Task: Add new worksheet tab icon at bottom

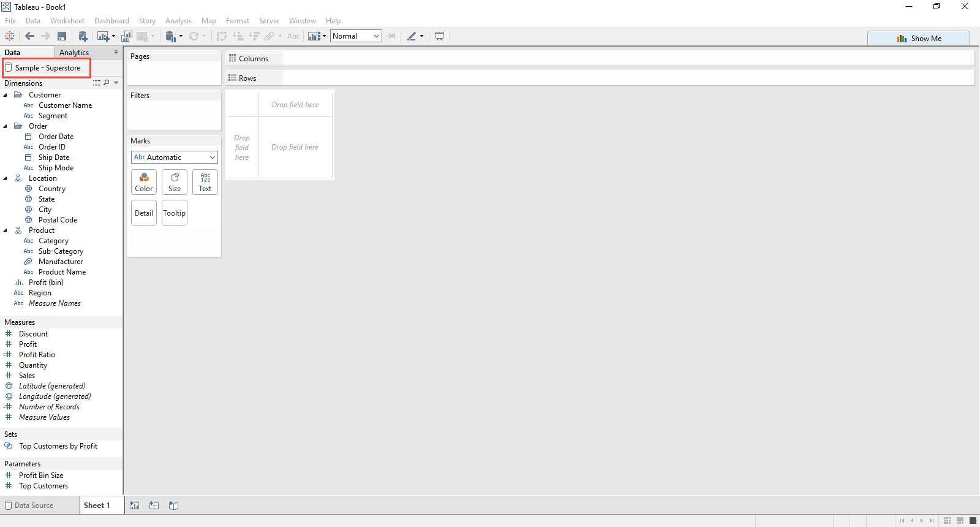Action: (135, 506)
